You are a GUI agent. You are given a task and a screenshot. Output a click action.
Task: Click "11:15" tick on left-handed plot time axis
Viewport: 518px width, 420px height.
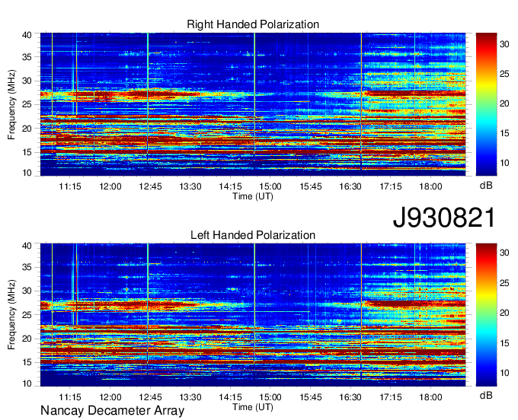coord(70,397)
